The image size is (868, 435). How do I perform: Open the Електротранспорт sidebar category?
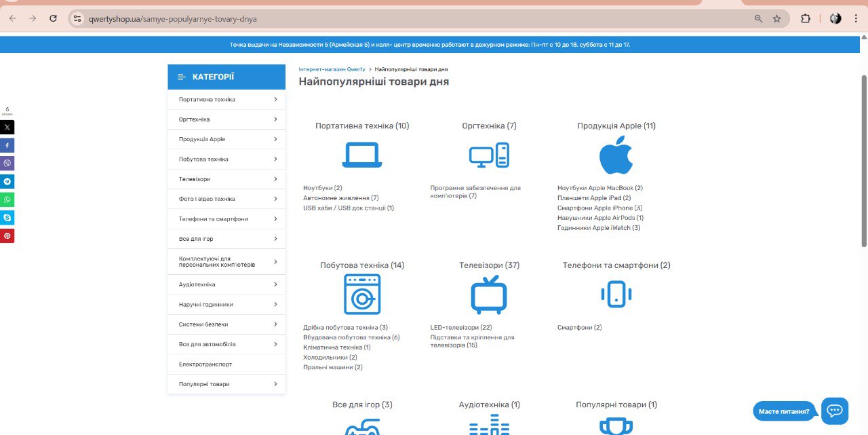pyautogui.click(x=205, y=364)
